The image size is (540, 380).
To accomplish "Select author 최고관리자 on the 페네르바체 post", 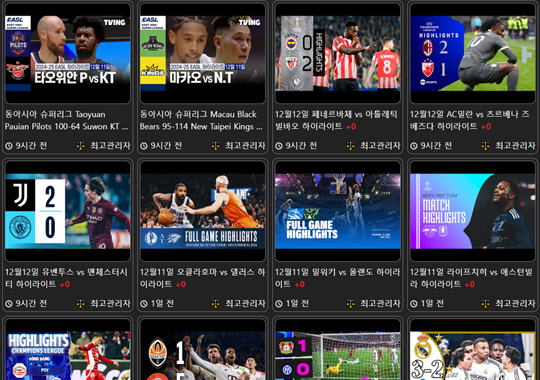I will [x=380, y=146].
